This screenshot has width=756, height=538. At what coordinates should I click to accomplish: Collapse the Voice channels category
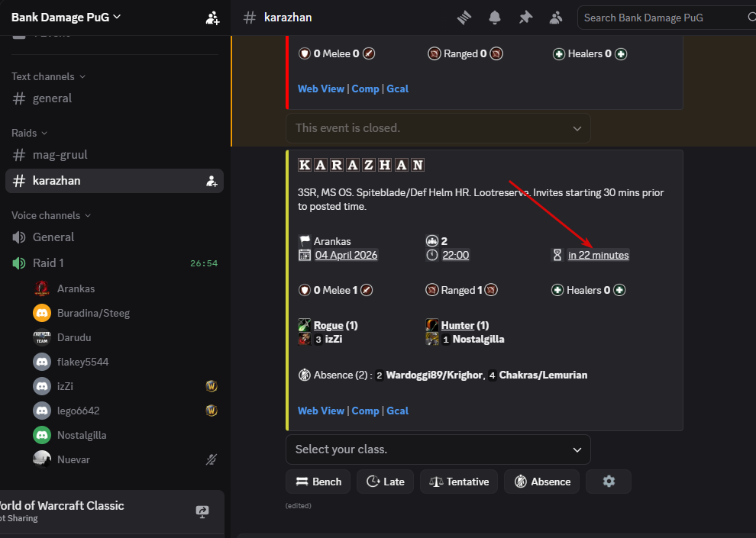[x=50, y=215]
